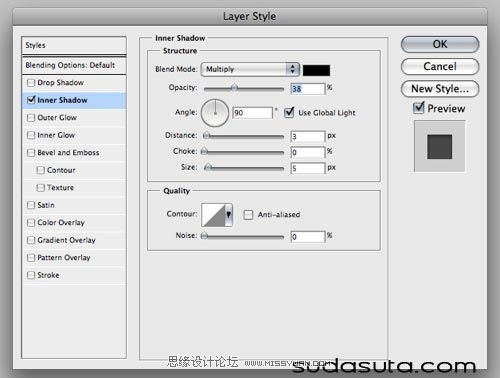This screenshot has width=500, height=378.
Task: Check the Anti-aliased option
Action: [x=248, y=215]
